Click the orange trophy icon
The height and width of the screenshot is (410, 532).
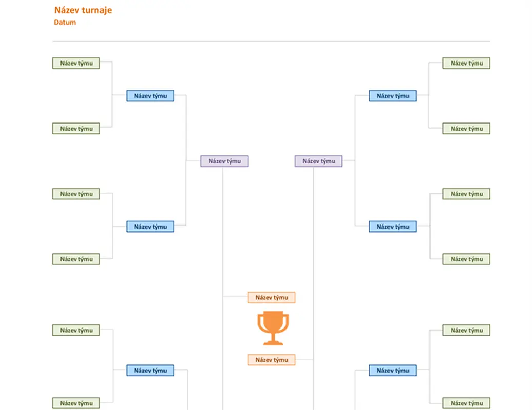coord(273,328)
